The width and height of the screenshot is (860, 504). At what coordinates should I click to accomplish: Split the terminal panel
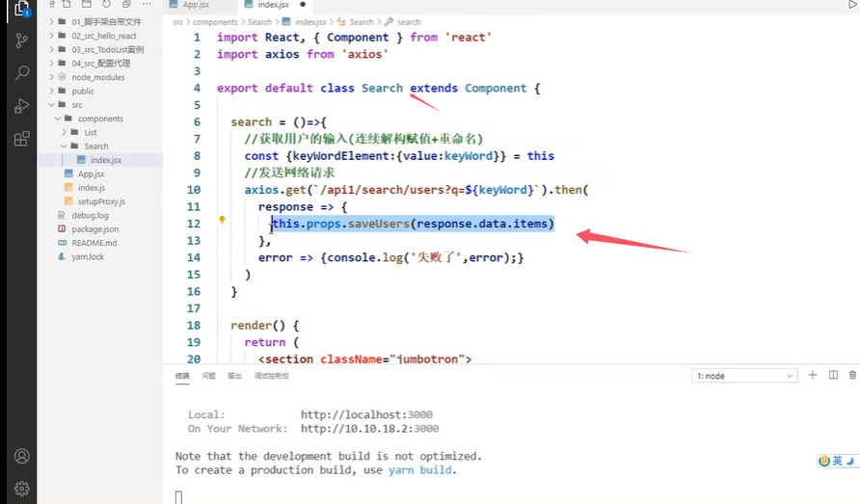pos(833,375)
